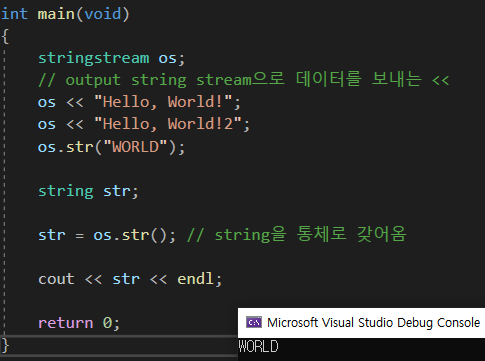The width and height of the screenshot is (485, 361).
Task: Click the 'stringstream os;' declaration line
Action: coord(111,58)
